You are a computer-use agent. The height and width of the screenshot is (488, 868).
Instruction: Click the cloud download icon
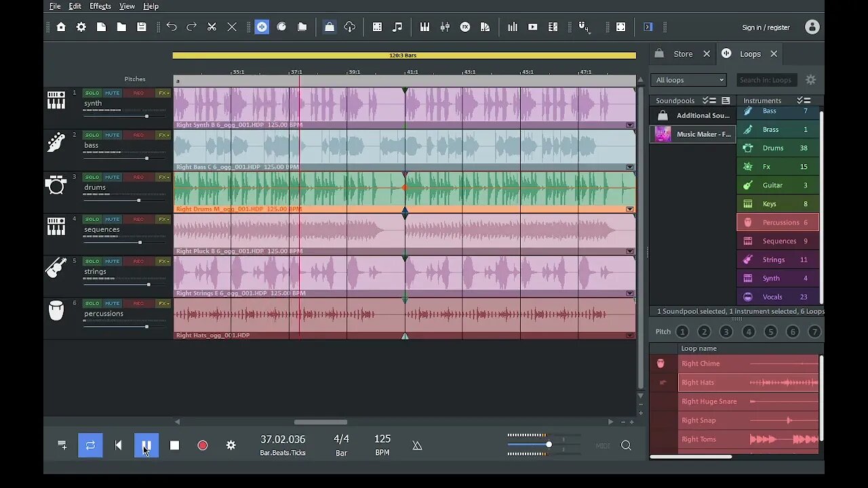click(350, 27)
